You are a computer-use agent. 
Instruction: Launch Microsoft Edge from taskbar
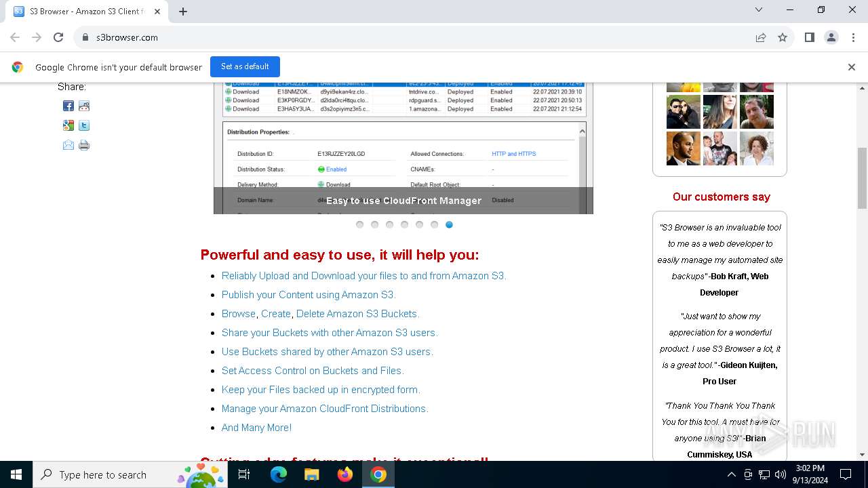(279, 474)
